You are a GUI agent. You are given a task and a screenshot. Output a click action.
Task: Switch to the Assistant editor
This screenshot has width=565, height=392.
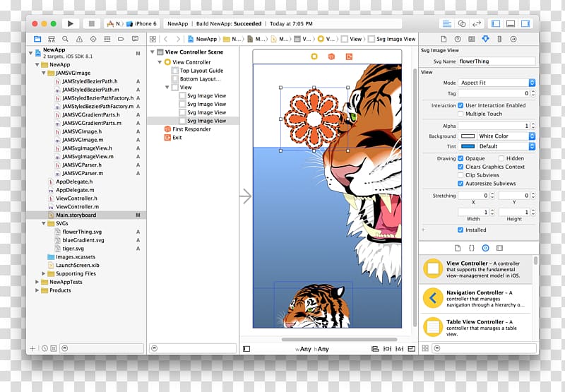[462, 24]
